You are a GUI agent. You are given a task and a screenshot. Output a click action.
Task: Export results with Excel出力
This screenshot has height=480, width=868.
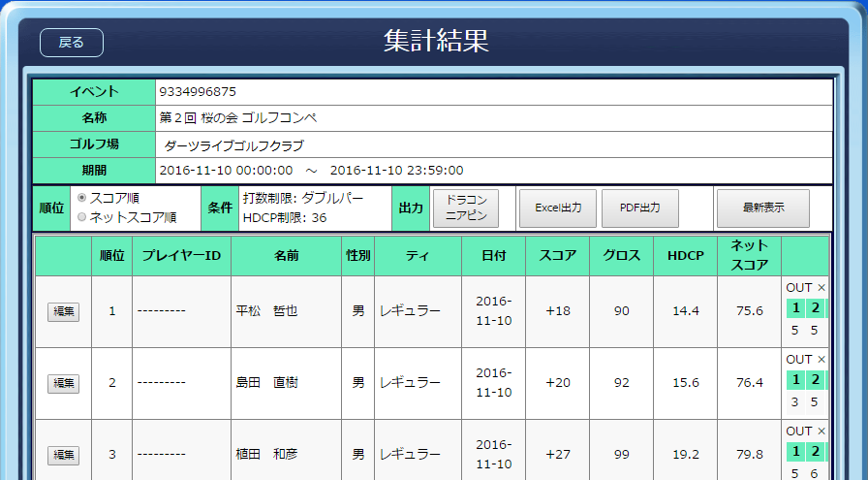coord(558,208)
